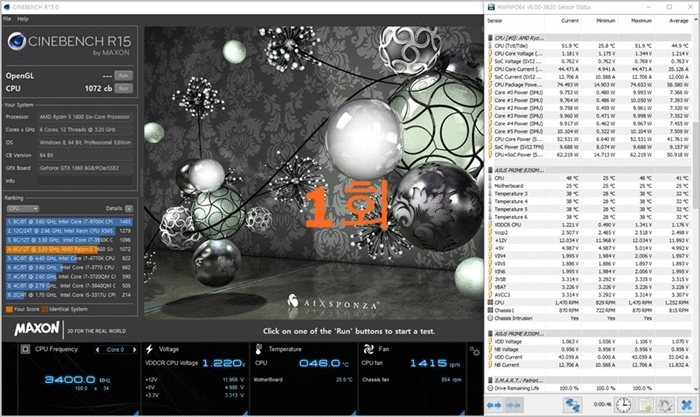Click the Voltage lightning bolt icon
Image resolution: width=700 pixels, height=417 pixels.
(150, 349)
